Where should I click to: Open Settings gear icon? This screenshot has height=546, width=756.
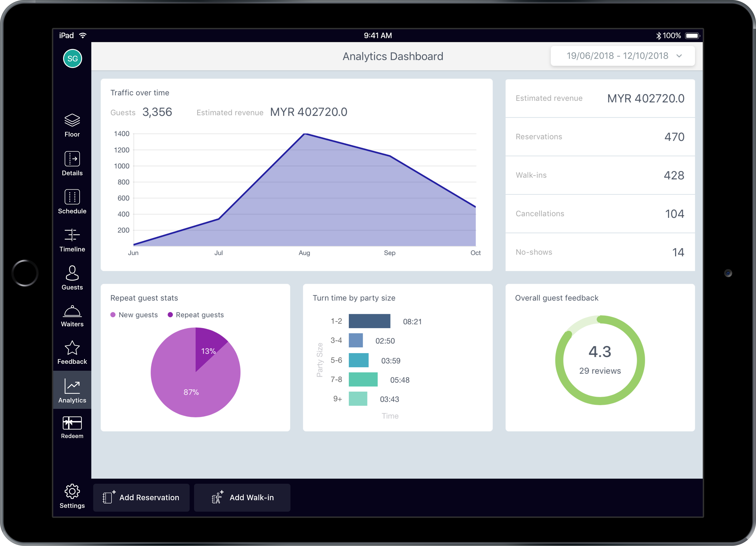point(72,491)
